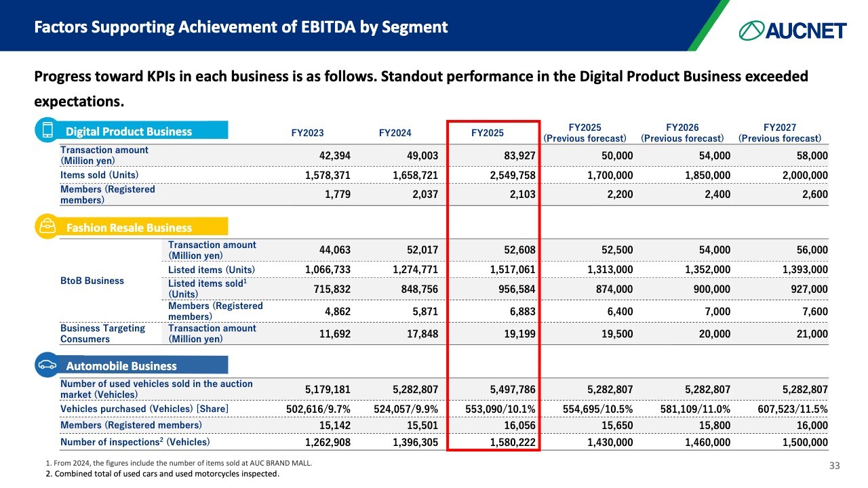The width and height of the screenshot is (868, 488).
Task: Click the FY2026 (Previous forecast) column header
Action: tap(682, 133)
